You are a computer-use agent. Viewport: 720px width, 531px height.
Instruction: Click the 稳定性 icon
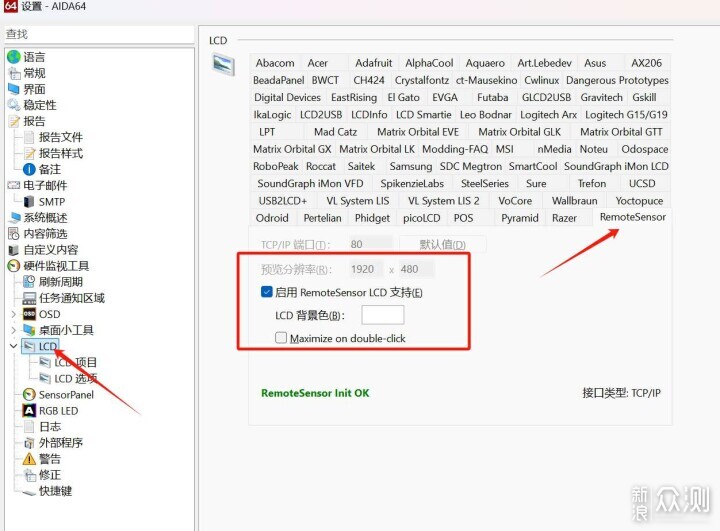point(14,105)
